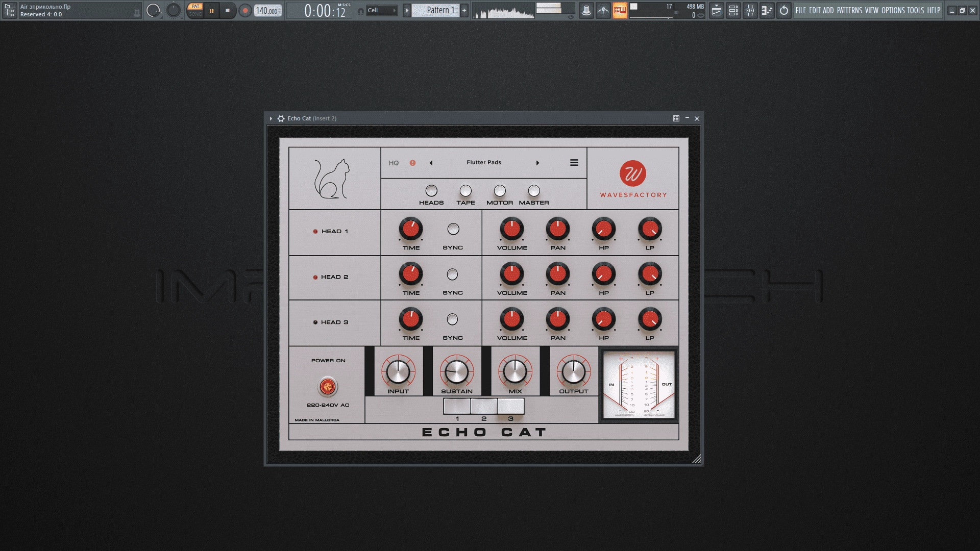This screenshot has width=980, height=551.
Task: Open Echo Cat preset grid icon in title bar
Action: click(x=676, y=118)
